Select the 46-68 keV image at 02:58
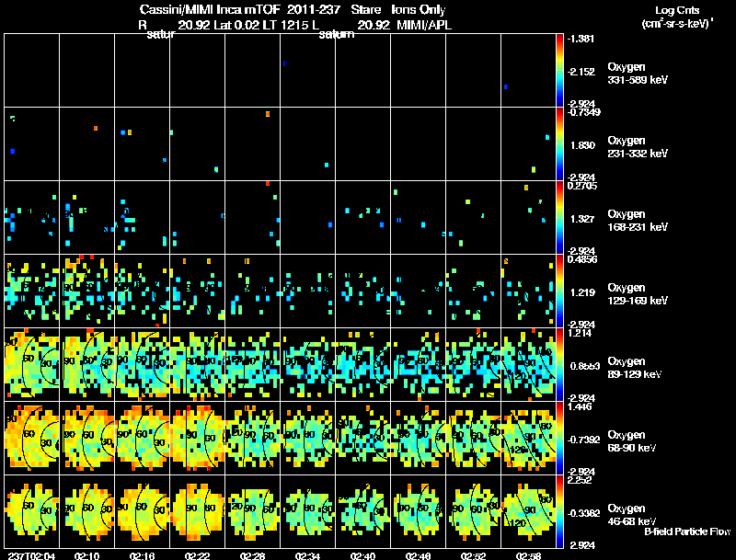Viewport: 736px width, 560px height. tap(528, 511)
